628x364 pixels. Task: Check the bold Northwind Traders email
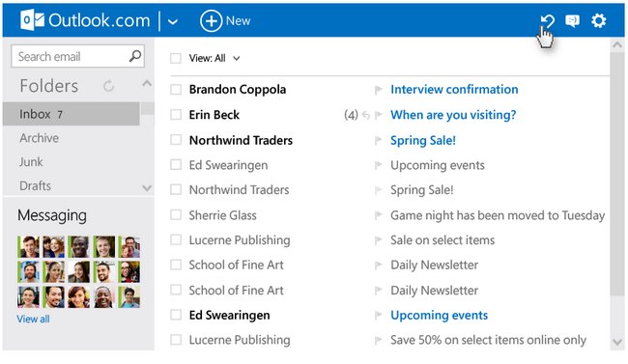[x=176, y=140]
